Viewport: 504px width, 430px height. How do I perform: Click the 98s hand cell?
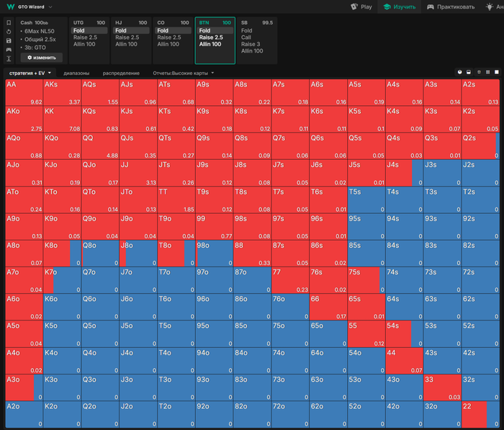252,227
